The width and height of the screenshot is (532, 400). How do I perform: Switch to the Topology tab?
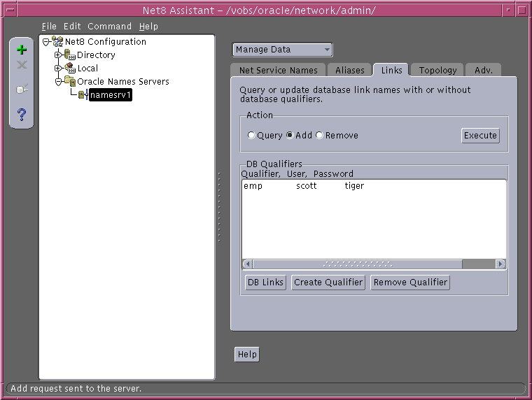click(437, 70)
